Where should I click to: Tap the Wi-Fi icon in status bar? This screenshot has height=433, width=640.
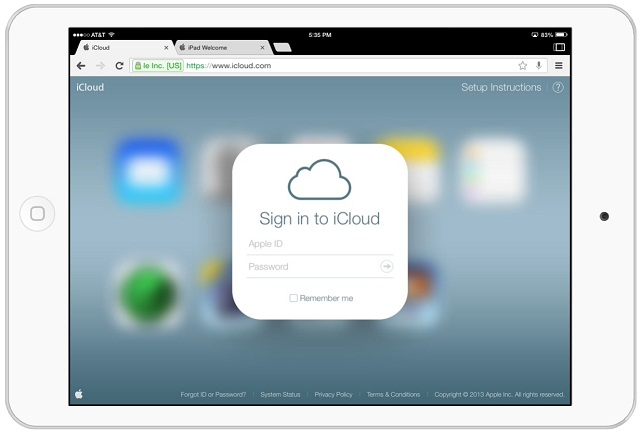[x=111, y=35]
